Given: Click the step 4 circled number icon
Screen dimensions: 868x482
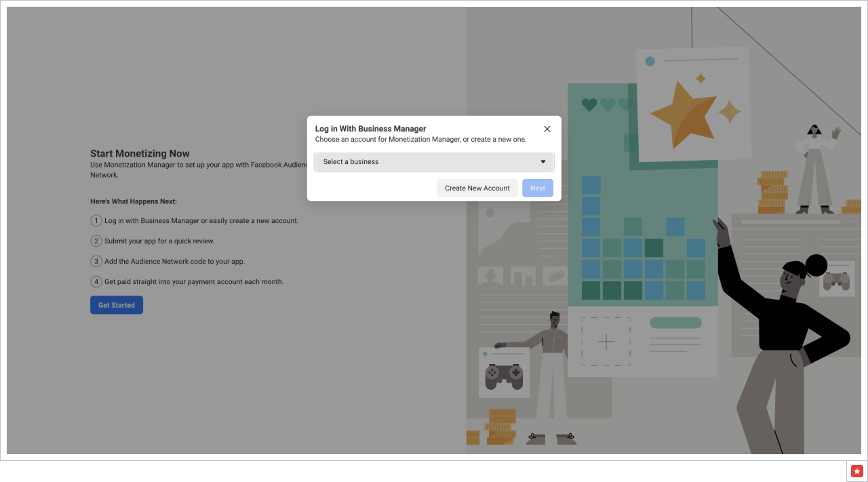Looking at the screenshot, I should [x=96, y=281].
